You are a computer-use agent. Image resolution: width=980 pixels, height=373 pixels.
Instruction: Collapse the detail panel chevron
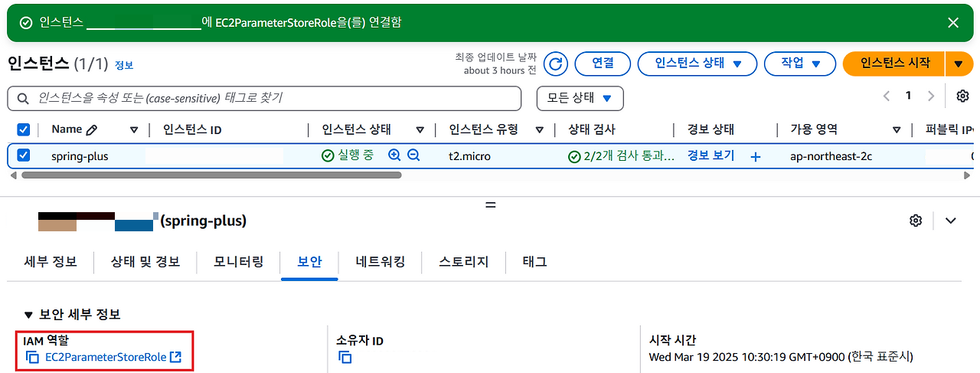tap(951, 221)
